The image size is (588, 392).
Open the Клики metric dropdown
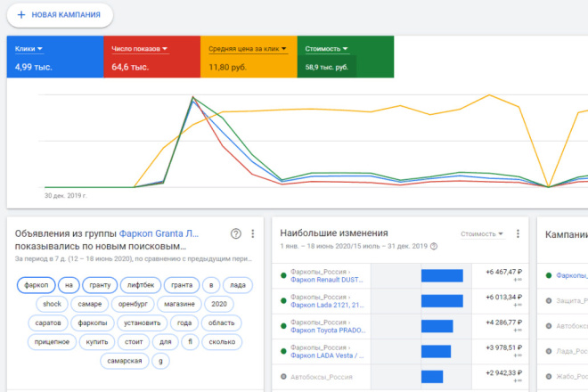pos(29,49)
